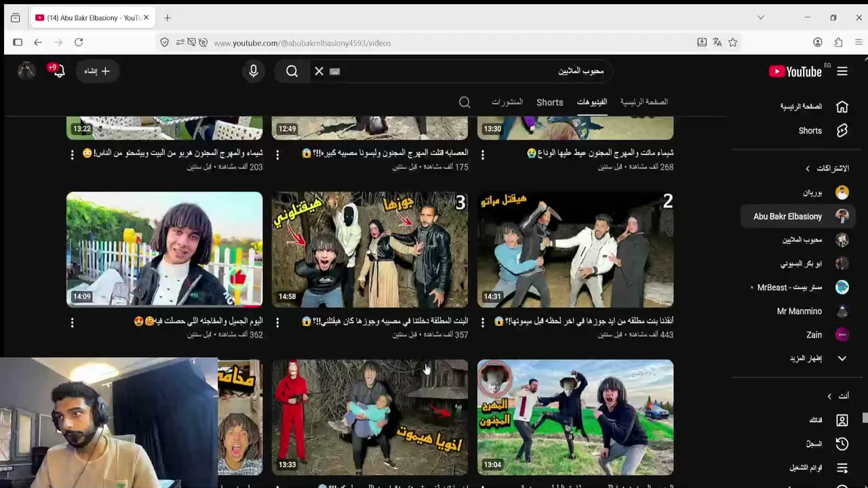Click the YouTube logo

point(795,71)
